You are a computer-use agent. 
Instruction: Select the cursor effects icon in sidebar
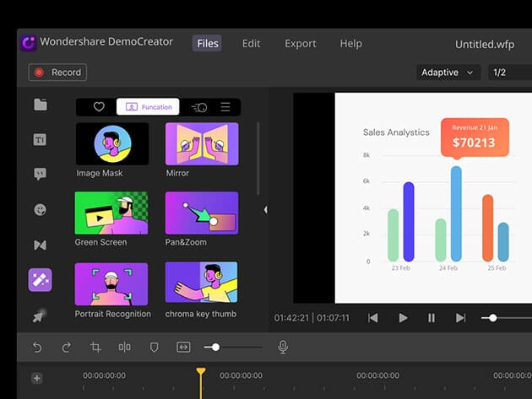click(40, 314)
